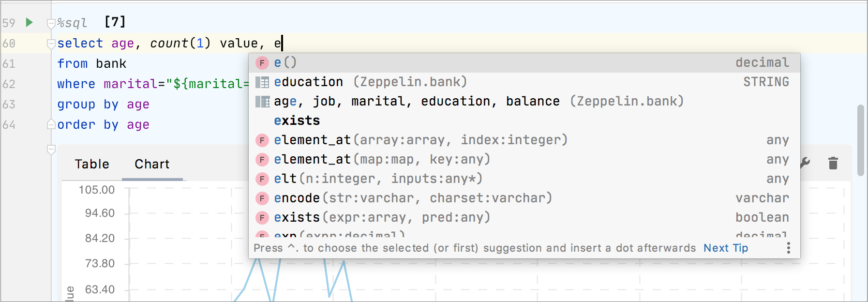Click the wrench settings icon
Screen dimensions: 868x302
click(805, 163)
